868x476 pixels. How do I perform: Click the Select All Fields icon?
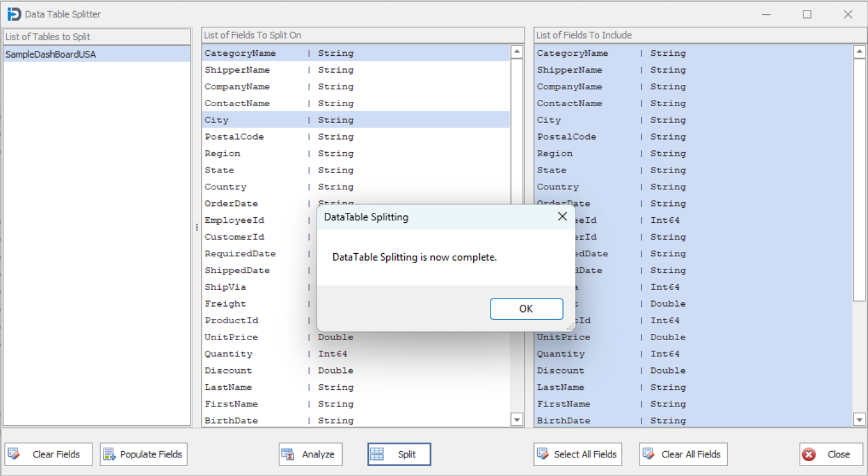pos(543,454)
